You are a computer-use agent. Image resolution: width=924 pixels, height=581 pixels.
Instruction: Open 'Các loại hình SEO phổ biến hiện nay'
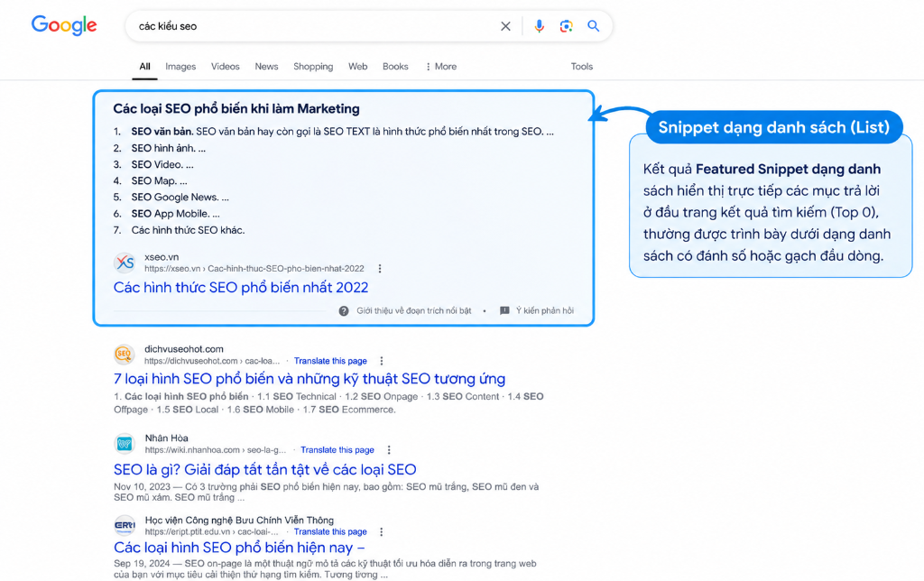click(x=239, y=548)
